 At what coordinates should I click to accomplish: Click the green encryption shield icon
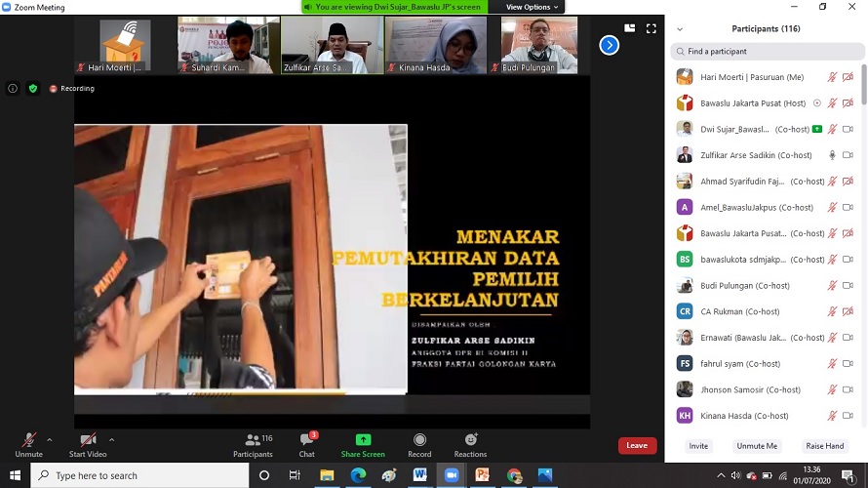tap(32, 88)
